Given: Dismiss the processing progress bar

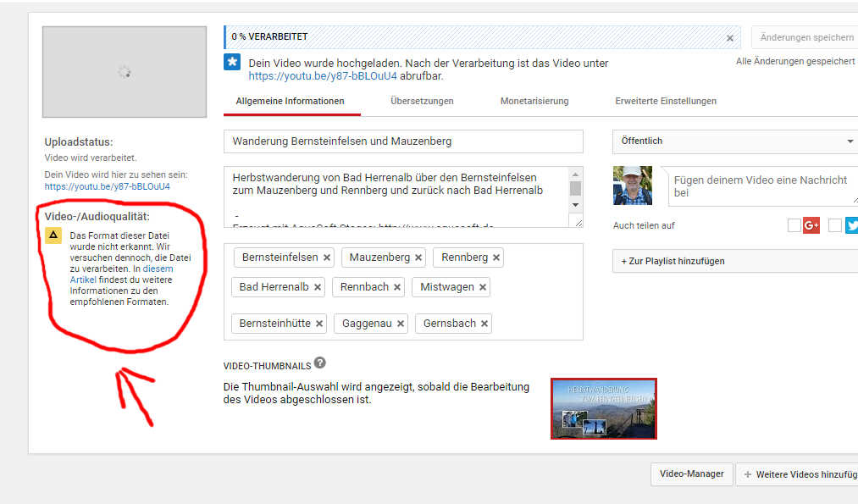Looking at the screenshot, I should (730, 38).
